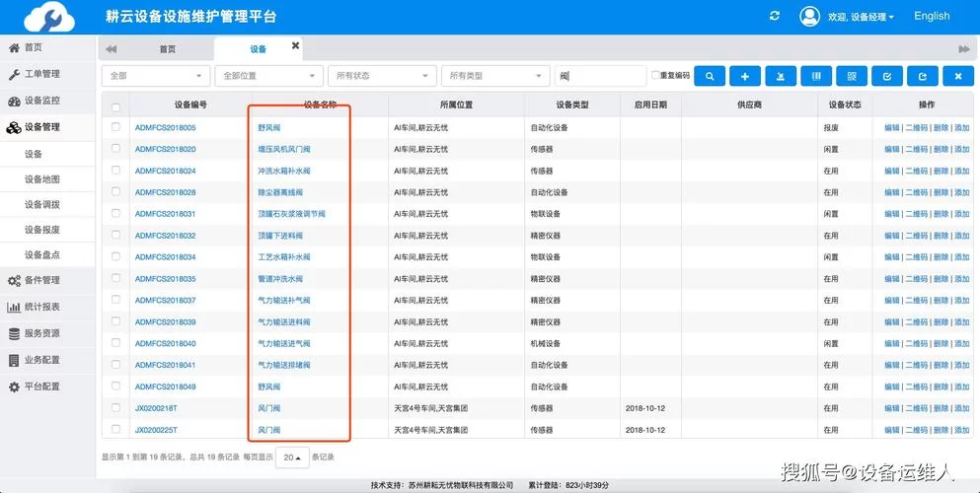Click 删除 for row ADMFCS2018040
Viewport: 980px width, 493px height.
point(941,344)
